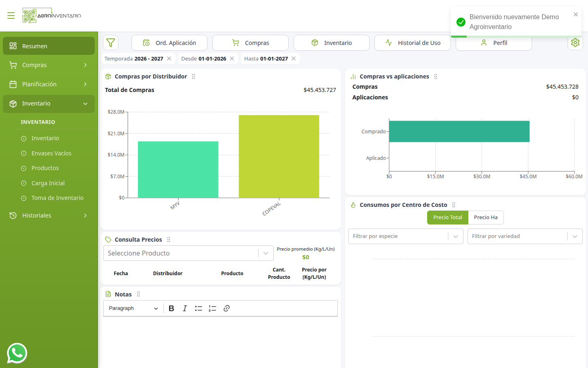Open WhatsApp chat bubble

[17, 353]
